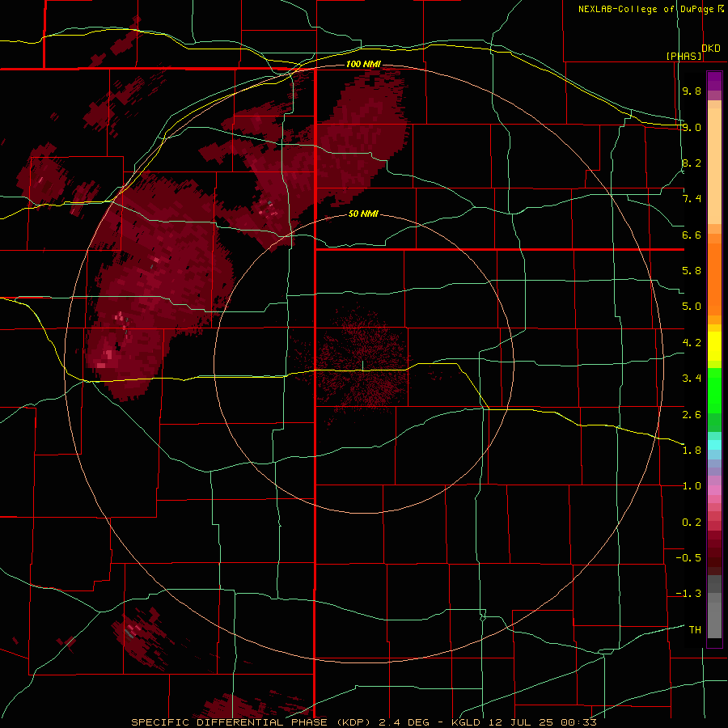The width and height of the screenshot is (728, 728).
Task: Pick the yellow segment of the color bar
Action: (x=714, y=346)
